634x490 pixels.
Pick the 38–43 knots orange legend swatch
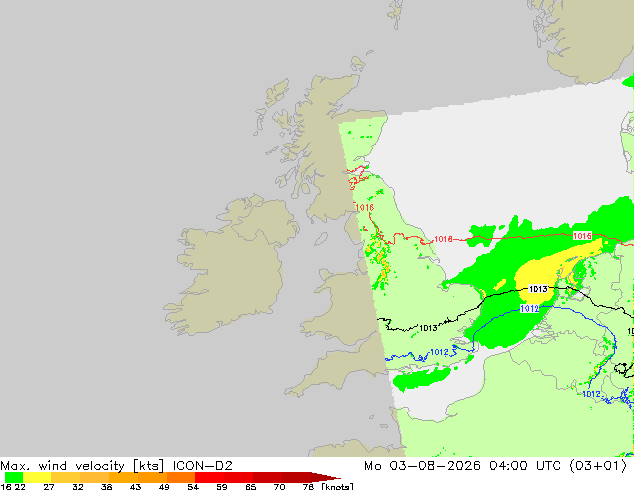123,477
